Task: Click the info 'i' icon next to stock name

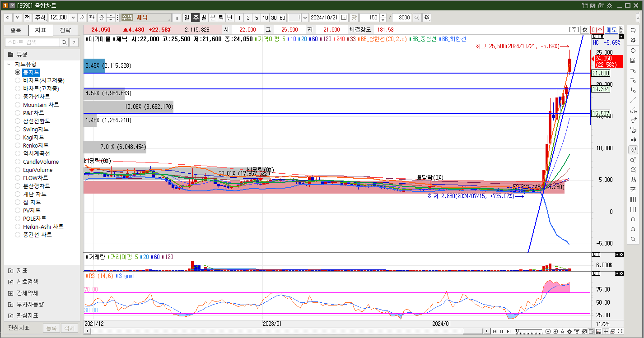Action: click(177, 18)
